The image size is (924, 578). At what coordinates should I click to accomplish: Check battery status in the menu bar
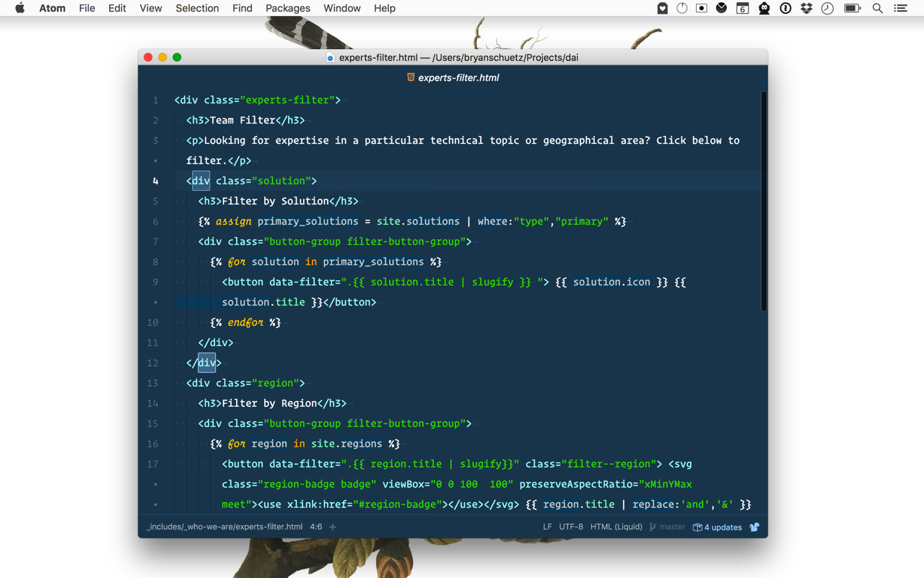click(851, 8)
